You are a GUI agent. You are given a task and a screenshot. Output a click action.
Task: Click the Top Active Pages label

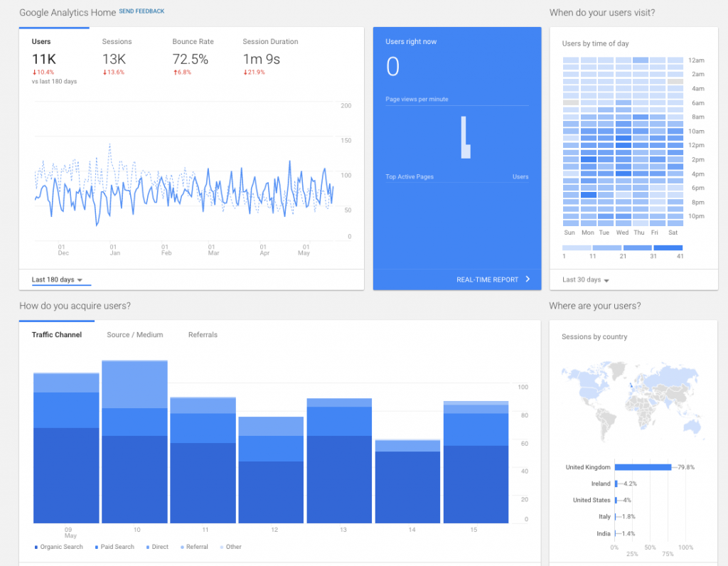pyautogui.click(x=409, y=177)
